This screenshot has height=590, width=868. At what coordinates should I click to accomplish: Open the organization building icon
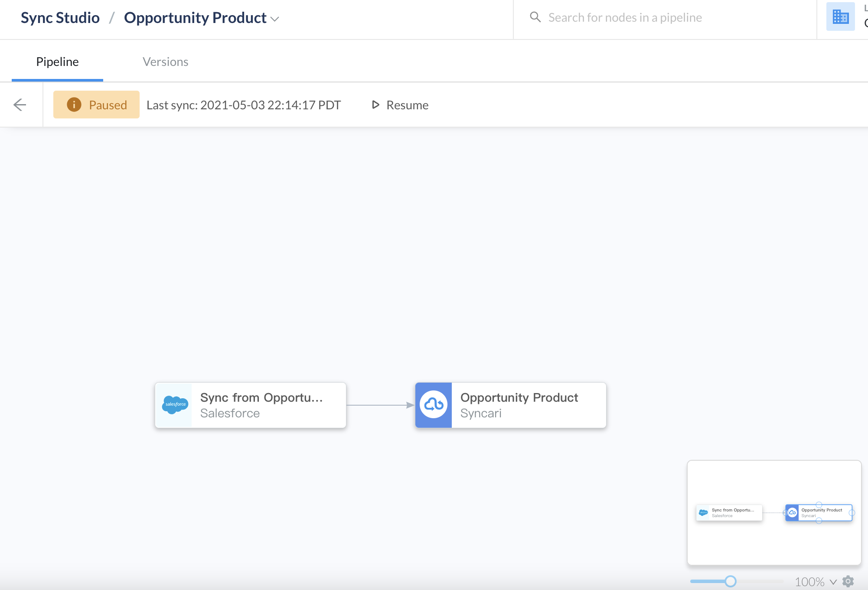tap(840, 17)
